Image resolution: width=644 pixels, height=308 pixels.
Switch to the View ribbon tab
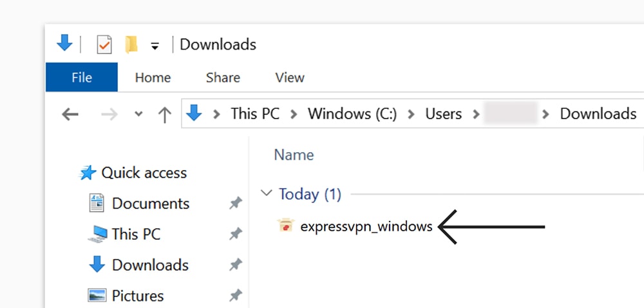(x=290, y=77)
